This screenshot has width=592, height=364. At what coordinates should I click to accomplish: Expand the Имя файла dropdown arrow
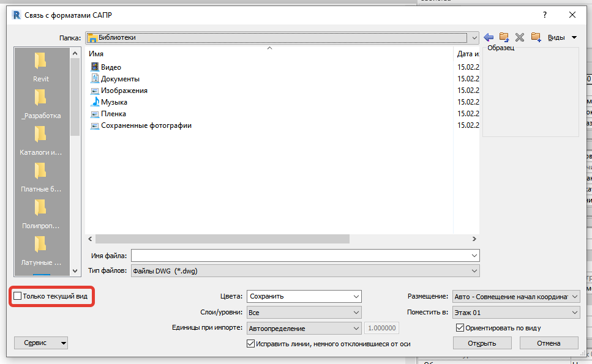[474, 255]
